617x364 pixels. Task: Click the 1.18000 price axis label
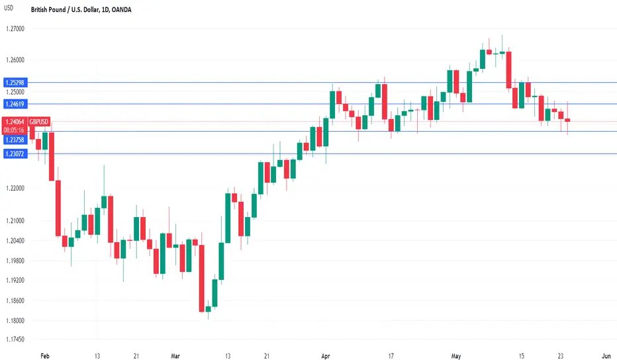(x=15, y=321)
